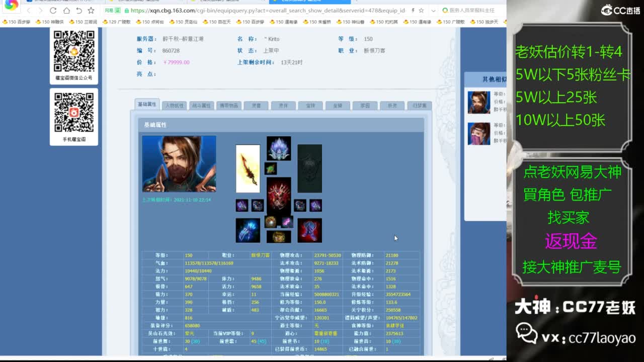Open the 150 灵岳仙 bookmark

pos(183,22)
